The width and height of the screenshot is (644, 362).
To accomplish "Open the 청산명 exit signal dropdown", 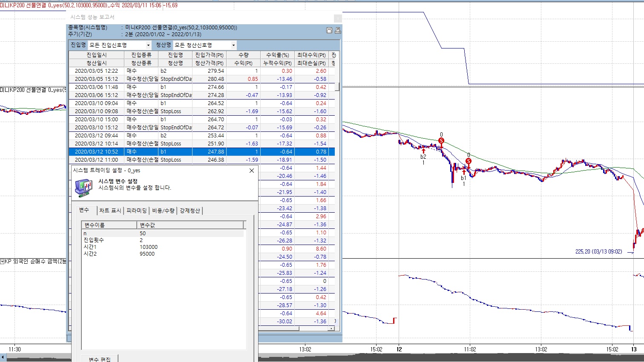I will [x=233, y=45].
